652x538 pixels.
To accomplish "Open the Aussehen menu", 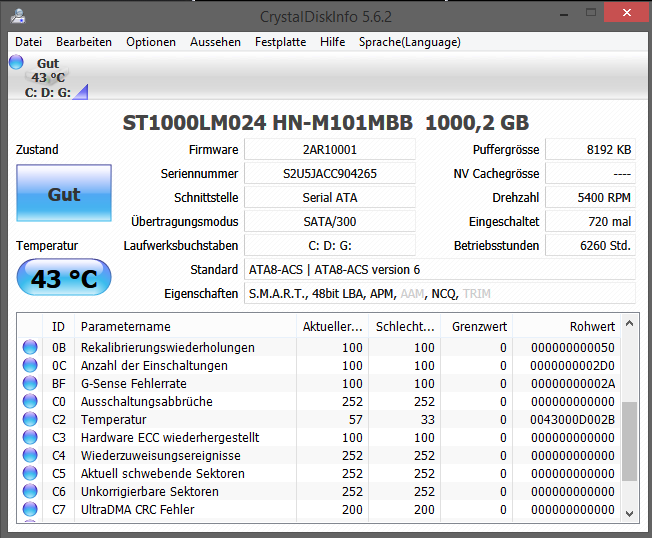I will tap(215, 42).
